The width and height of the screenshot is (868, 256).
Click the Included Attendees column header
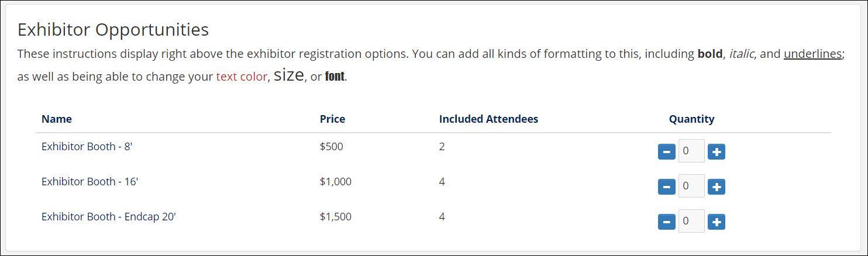tap(488, 119)
